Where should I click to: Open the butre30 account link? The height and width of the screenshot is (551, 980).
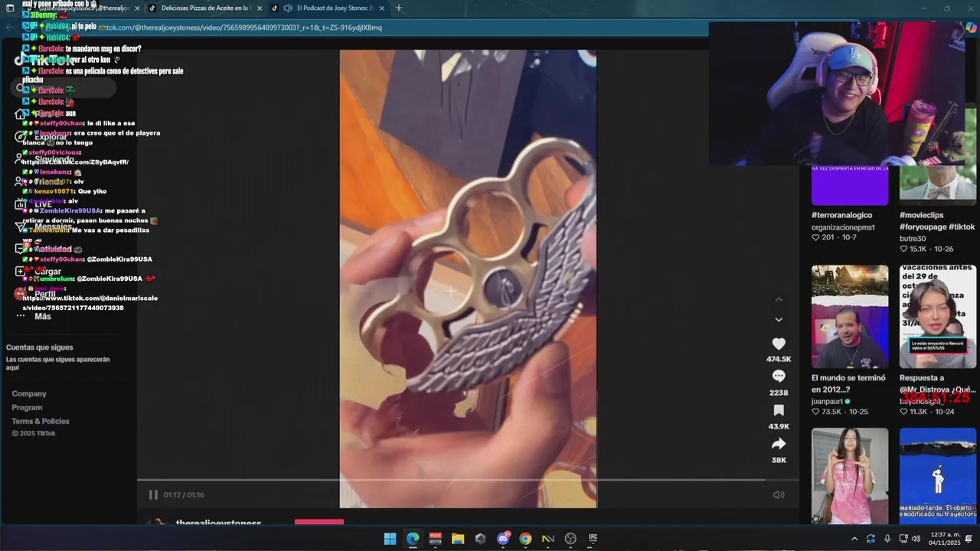click(913, 238)
